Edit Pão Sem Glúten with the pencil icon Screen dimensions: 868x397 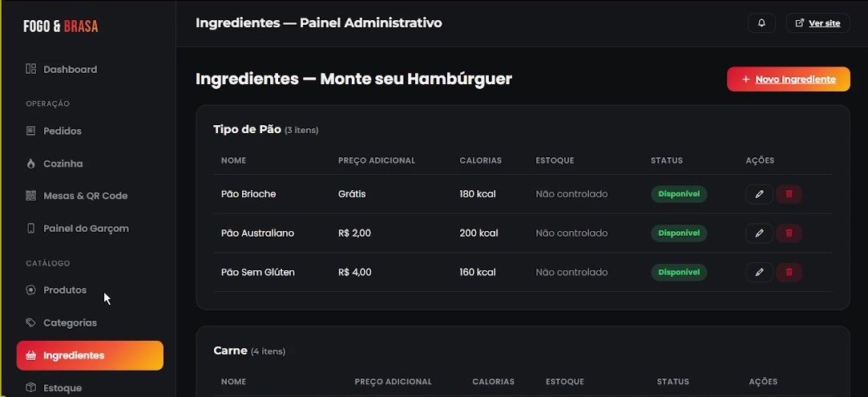pyautogui.click(x=759, y=273)
